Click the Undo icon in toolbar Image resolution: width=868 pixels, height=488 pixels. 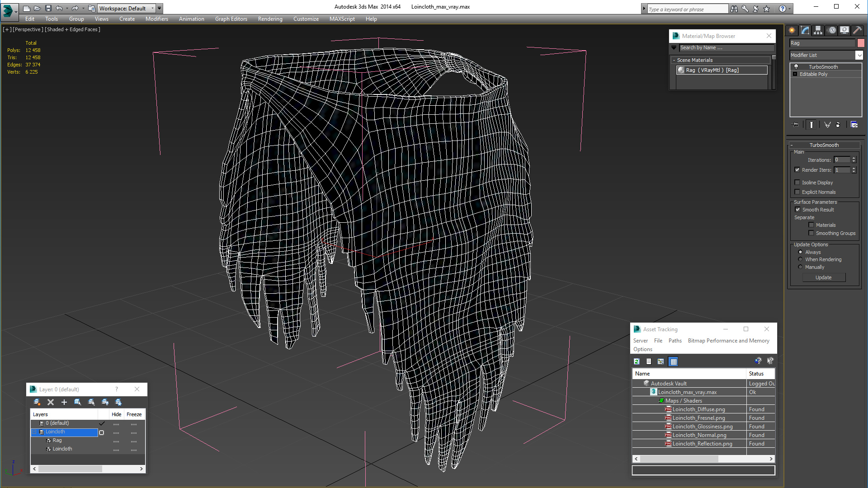pyautogui.click(x=59, y=8)
